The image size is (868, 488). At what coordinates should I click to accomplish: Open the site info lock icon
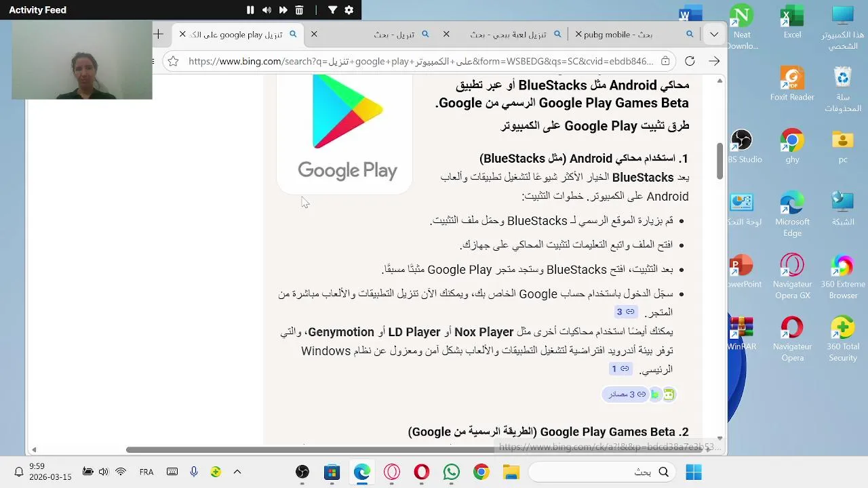click(x=665, y=61)
